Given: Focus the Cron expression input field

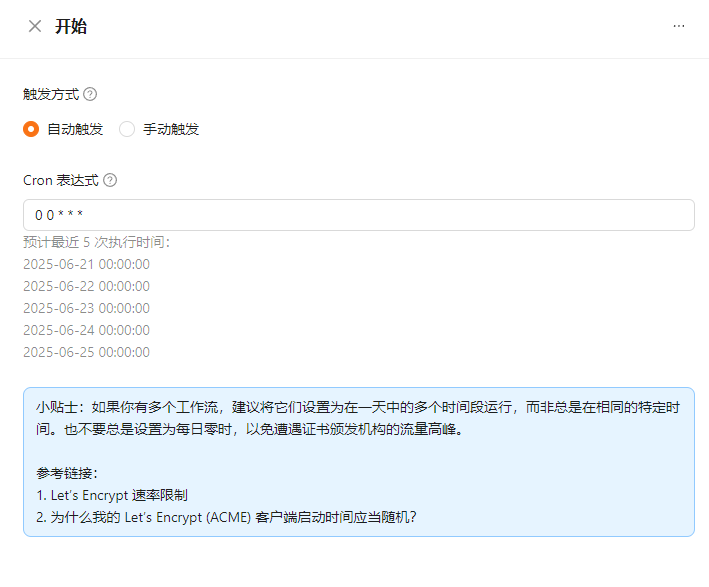Looking at the screenshot, I should [x=358, y=215].
